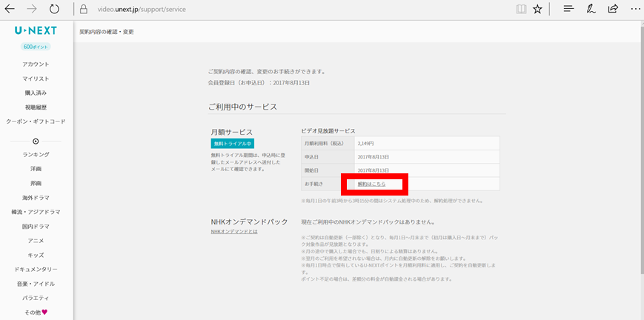
Task: Open マイリスト in sidebar
Action: tap(36, 79)
